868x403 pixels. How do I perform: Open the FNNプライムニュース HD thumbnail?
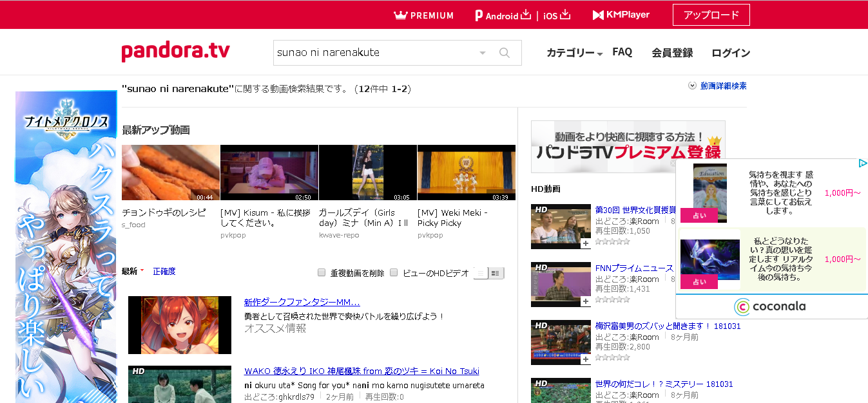(561, 285)
